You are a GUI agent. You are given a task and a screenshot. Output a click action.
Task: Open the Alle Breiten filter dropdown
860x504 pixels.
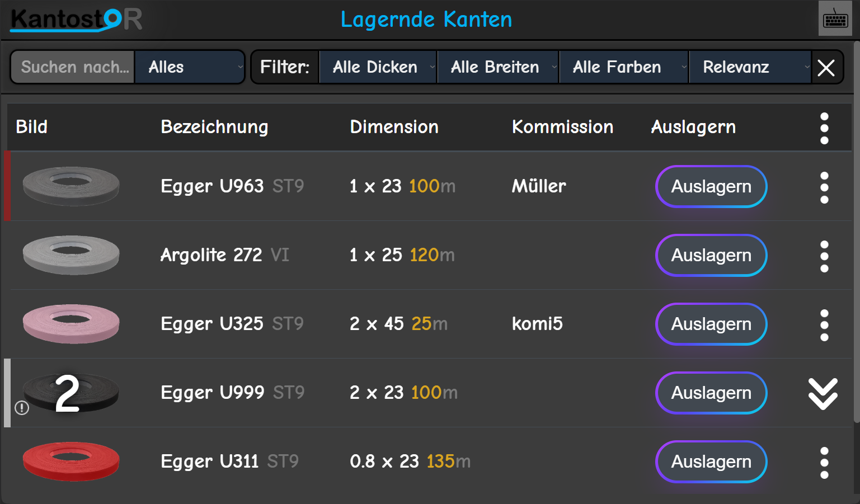(x=497, y=67)
